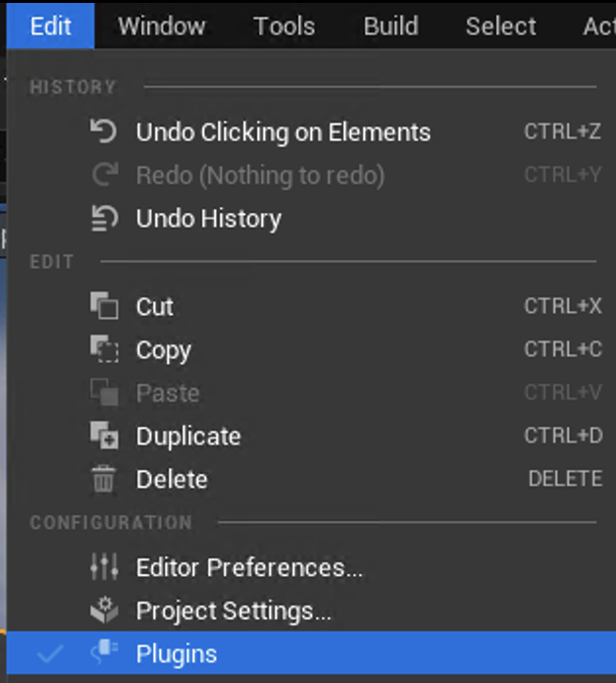Open Project Settings... entry
Screen dimensions: 616x683
click(233, 610)
